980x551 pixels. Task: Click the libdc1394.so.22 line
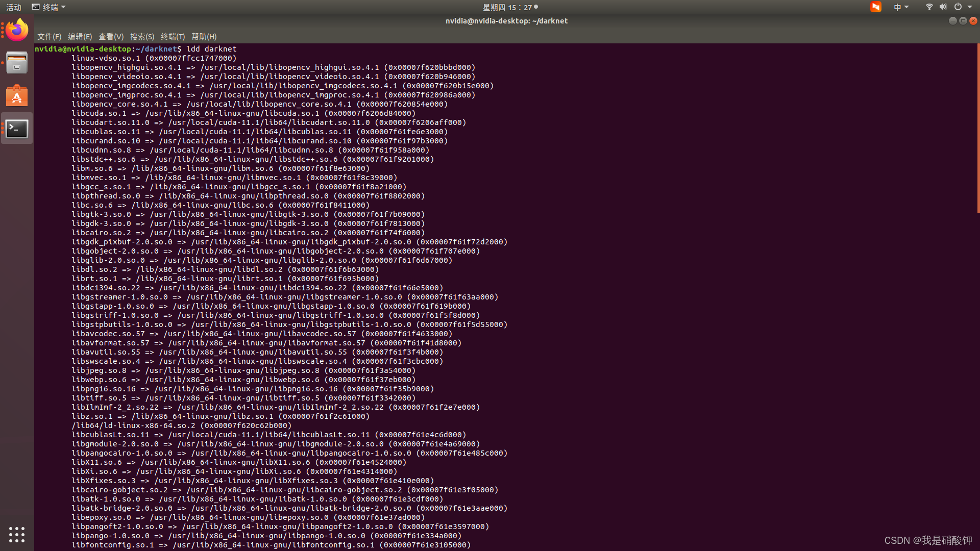(257, 288)
